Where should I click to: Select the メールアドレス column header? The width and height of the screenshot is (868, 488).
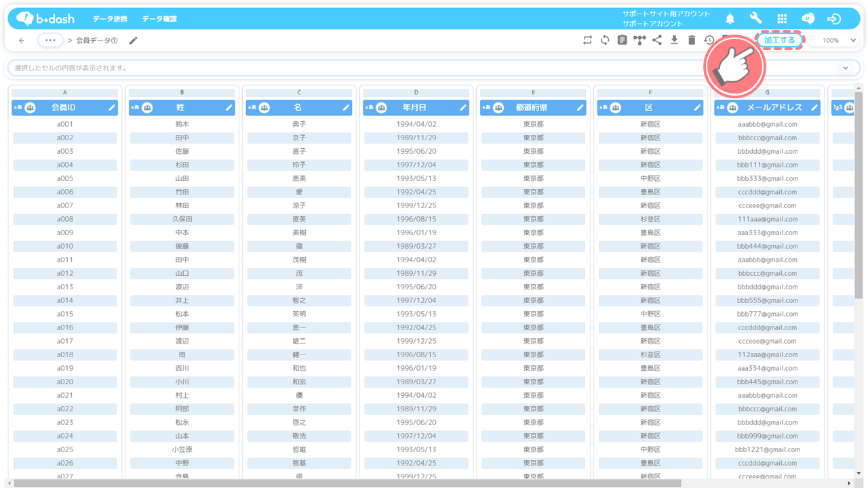point(768,108)
